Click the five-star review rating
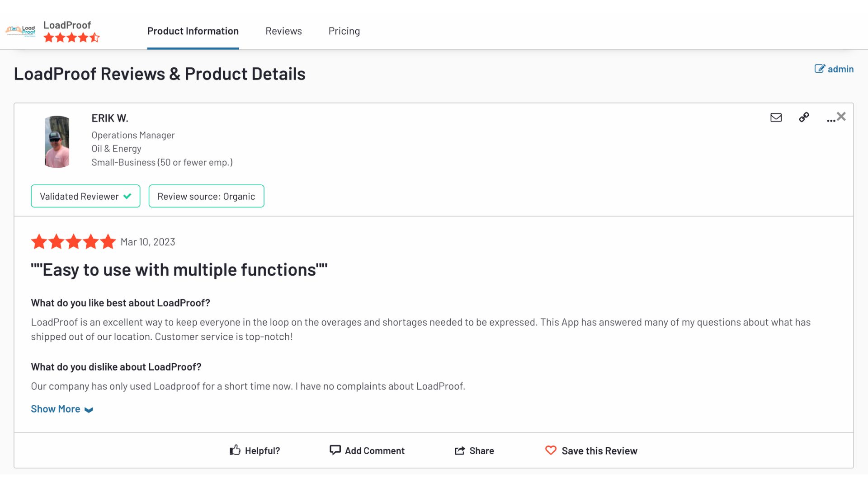Screen dimensions: 868x488 pyautogui.click(x=73, y=242)
